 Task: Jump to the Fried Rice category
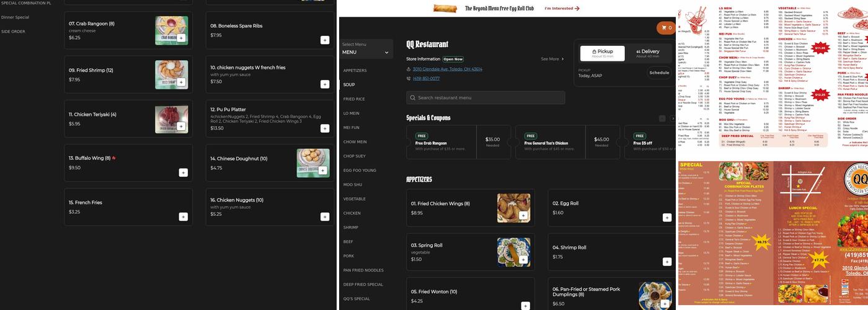click(354, 99)
